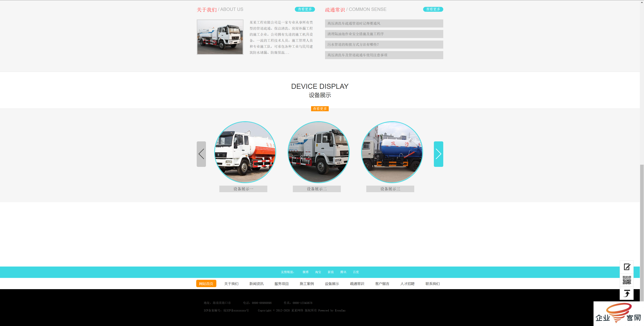Viewport: 644px width, 326px height.
Task: Open the 微博 friendly link
Action: [306, 272]
